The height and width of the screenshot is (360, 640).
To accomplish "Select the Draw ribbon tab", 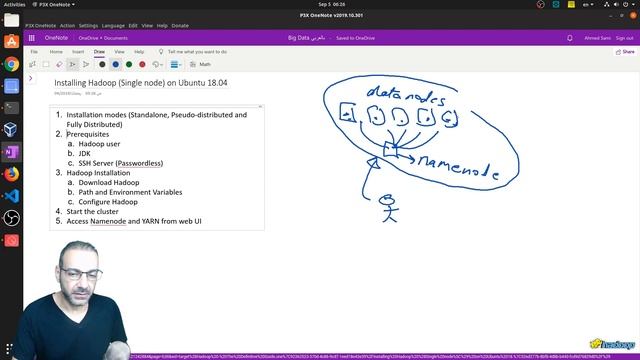I will [x=99, y=52].
